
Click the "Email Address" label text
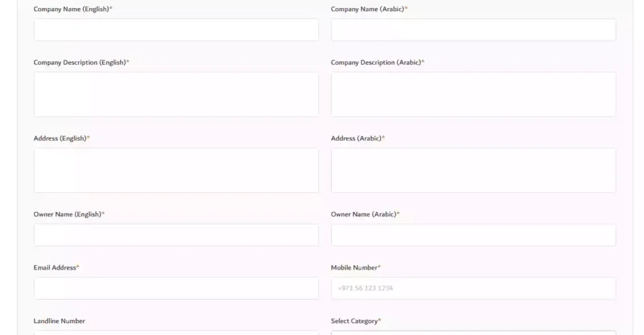click(x=55, y=268)
